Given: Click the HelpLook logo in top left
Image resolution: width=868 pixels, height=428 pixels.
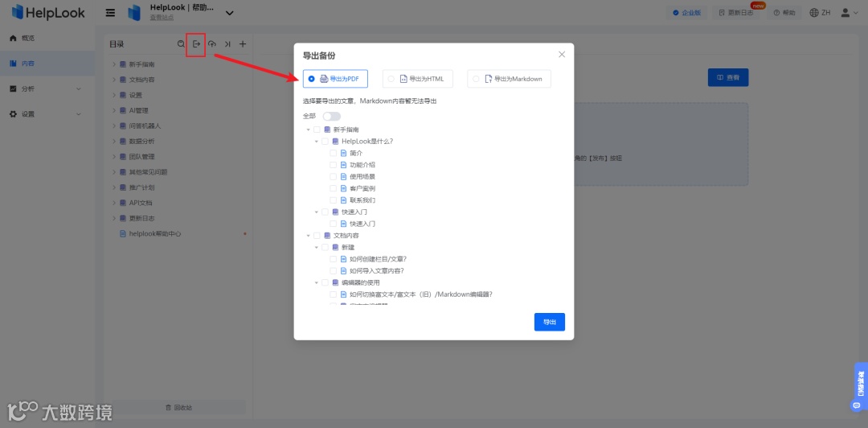Looking at the screenshot, I should tap(48, 12).
